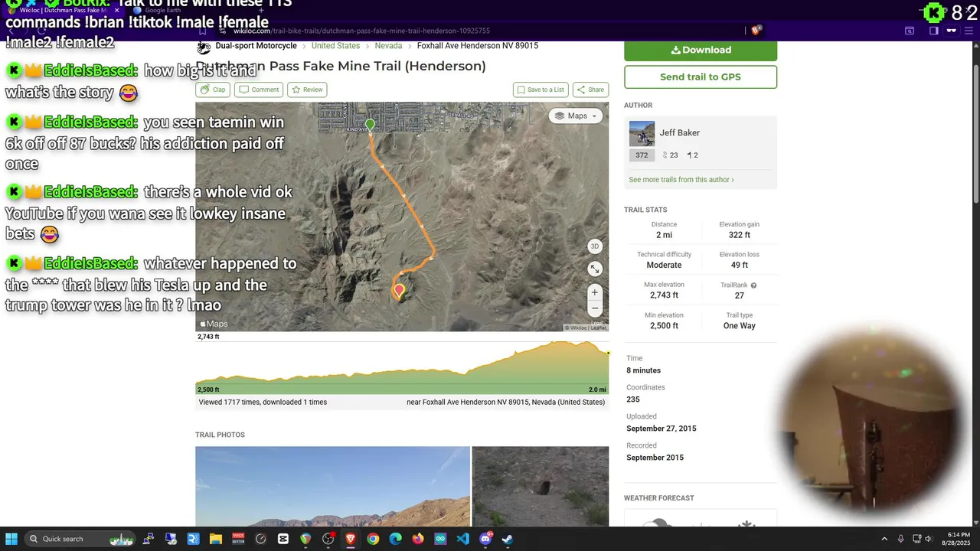The image size is (980, 551).
Task: Click the 8 minutes time value
Action: [x=643, y=370]
